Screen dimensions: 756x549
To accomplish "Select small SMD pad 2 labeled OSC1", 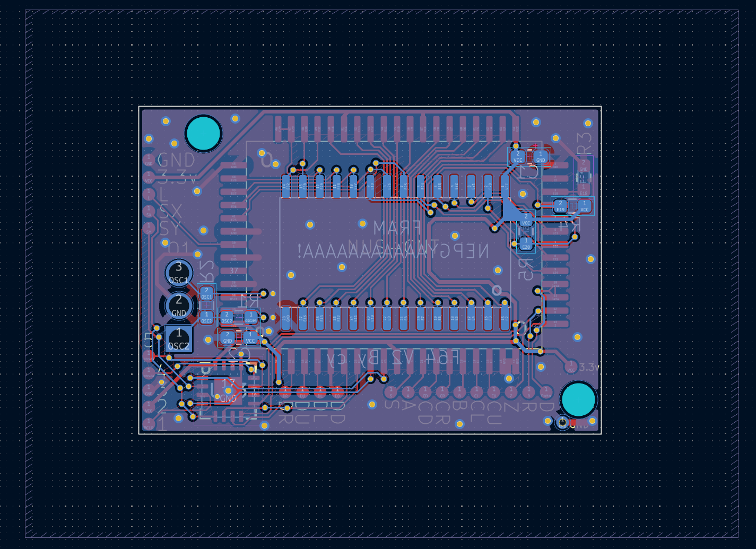I will (x=206, y=293).
